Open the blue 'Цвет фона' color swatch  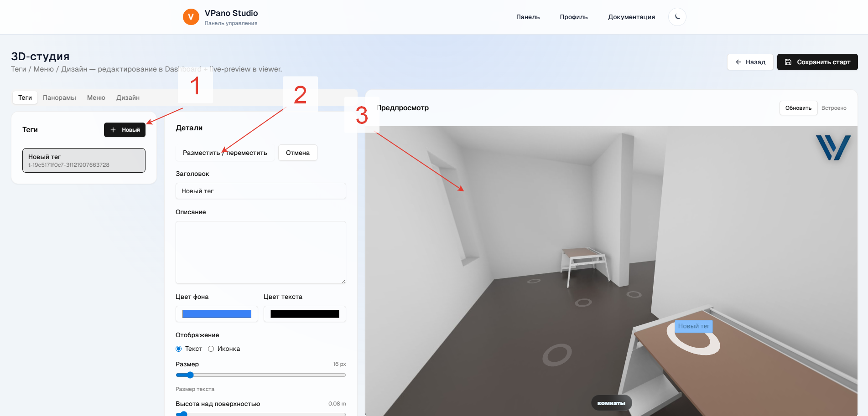tap(217, 314)
